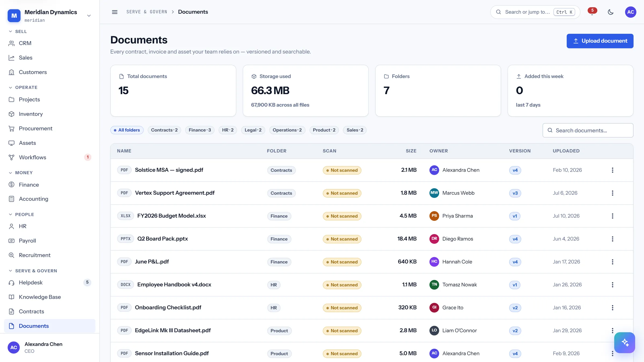Click the Upload document button
The image size is (644, 362).
600,41
